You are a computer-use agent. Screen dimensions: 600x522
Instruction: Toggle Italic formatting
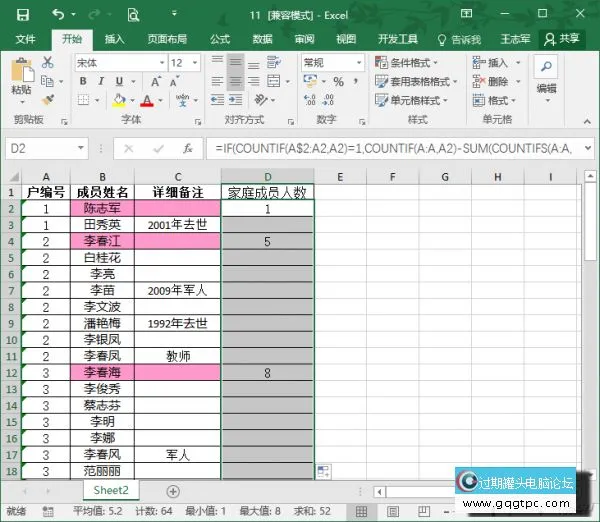100,81
